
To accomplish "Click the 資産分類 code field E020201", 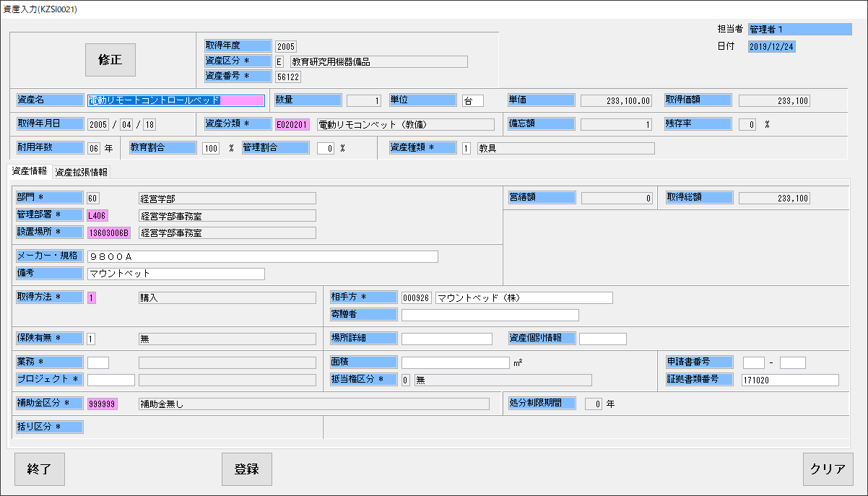I will click(292, 124).
